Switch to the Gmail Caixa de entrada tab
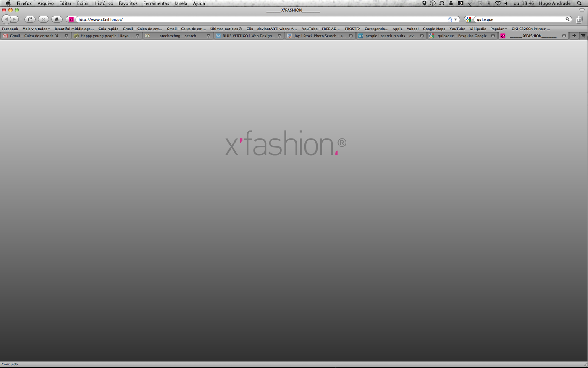Viewport: 588px width, 368px height. pyautogui.click(x=35, y=36)
